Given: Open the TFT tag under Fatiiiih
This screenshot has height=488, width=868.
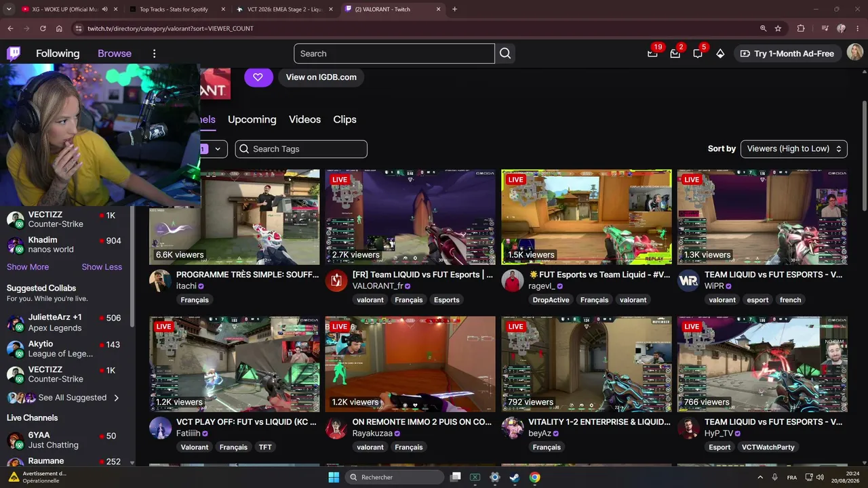Looking at the screenshot, I should 265,447.
